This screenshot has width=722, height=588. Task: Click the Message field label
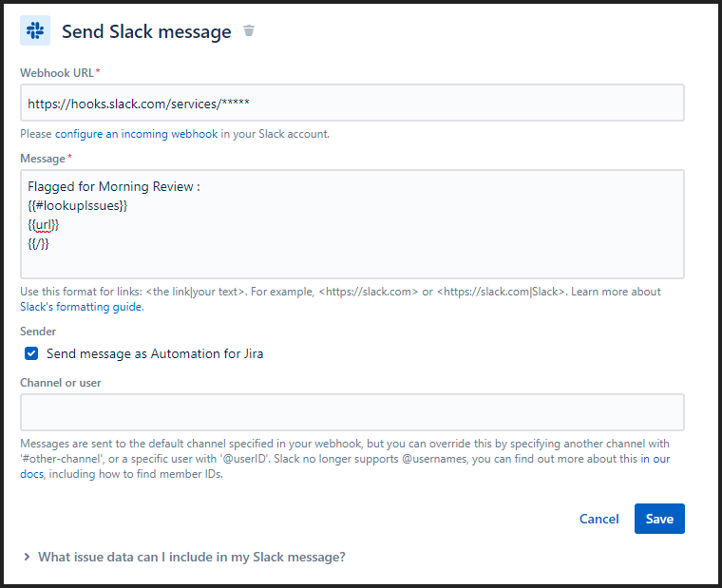[x=43, y=159]
